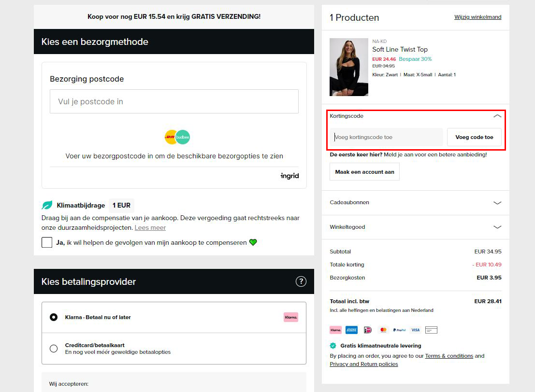
Task: Click the PayPal payment icon
Action: (399, 330)
